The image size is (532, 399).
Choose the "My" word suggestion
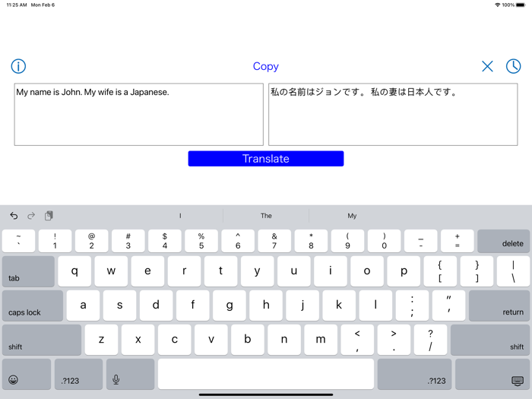pyautogui.click(x=352, y=216)
